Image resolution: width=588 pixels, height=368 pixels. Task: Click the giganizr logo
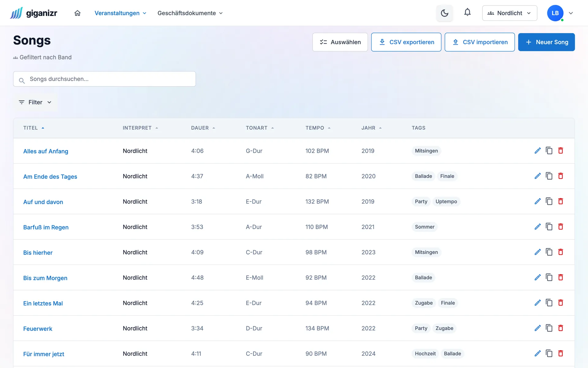tap(33, 13)
